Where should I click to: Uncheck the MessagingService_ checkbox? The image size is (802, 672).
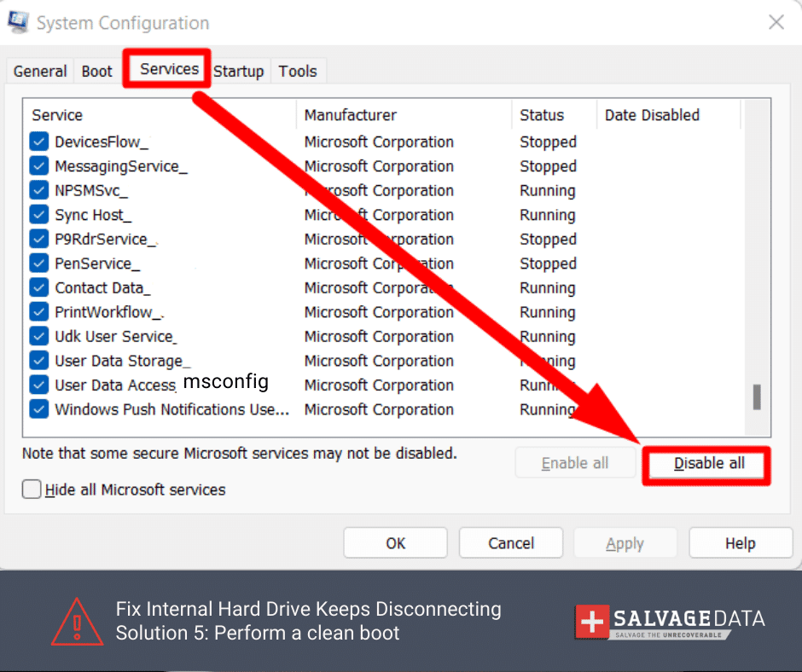point(39,166)
